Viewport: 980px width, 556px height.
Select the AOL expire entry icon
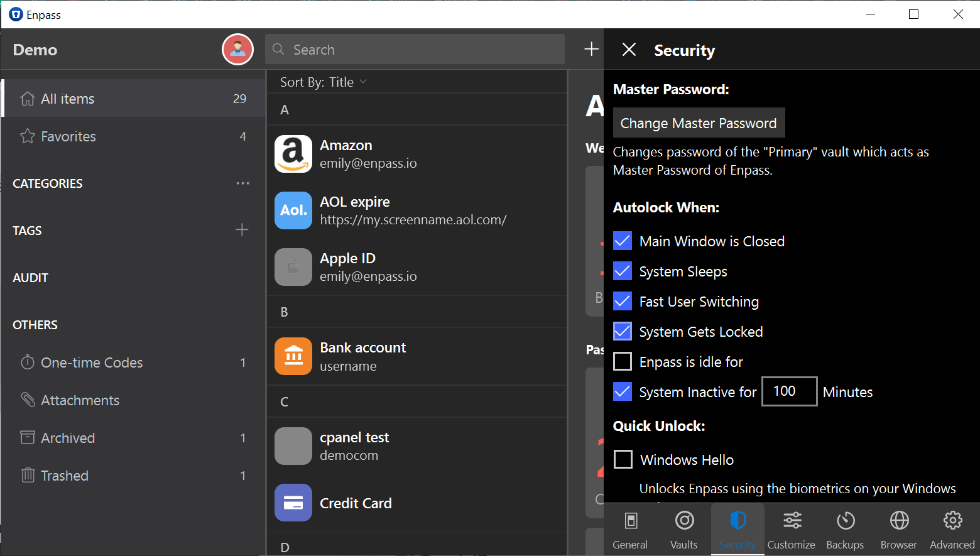(x=293, y=210)
